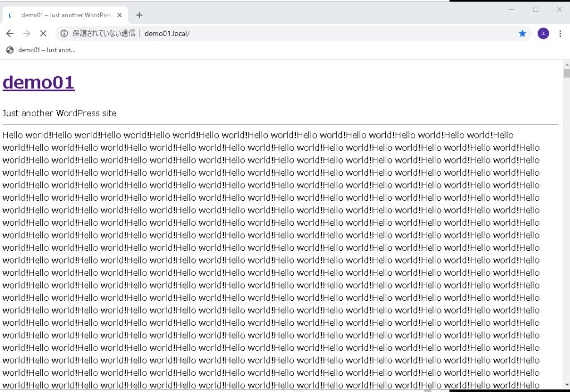Follow the demo01 site title link
The image size is (570, 392).
38,82
